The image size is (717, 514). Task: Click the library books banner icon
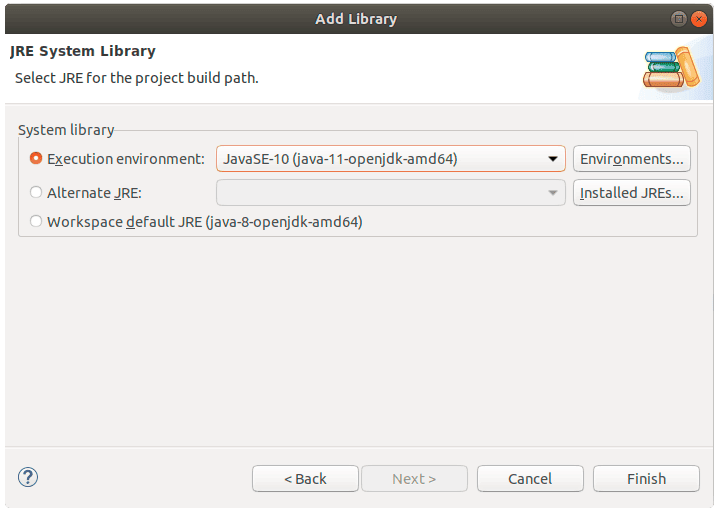[671, 69]
